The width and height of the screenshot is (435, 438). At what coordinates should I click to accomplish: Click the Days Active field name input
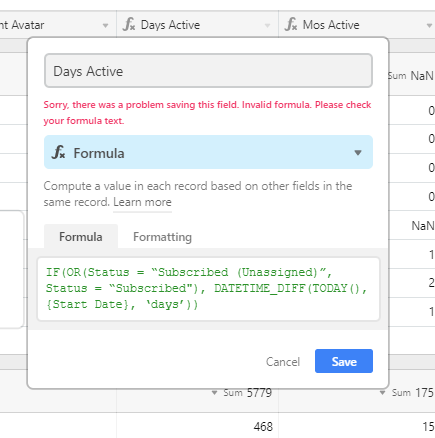point(208,71)
